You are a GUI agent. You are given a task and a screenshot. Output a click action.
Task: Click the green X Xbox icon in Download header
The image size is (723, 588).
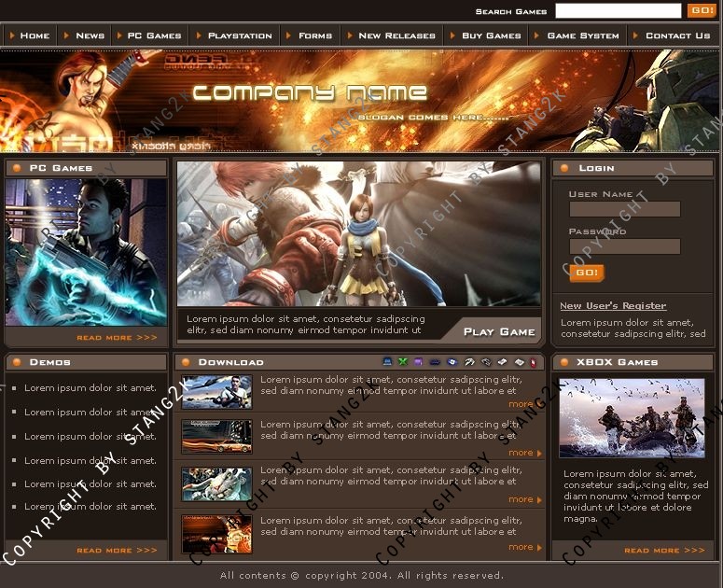coord(403,362)
